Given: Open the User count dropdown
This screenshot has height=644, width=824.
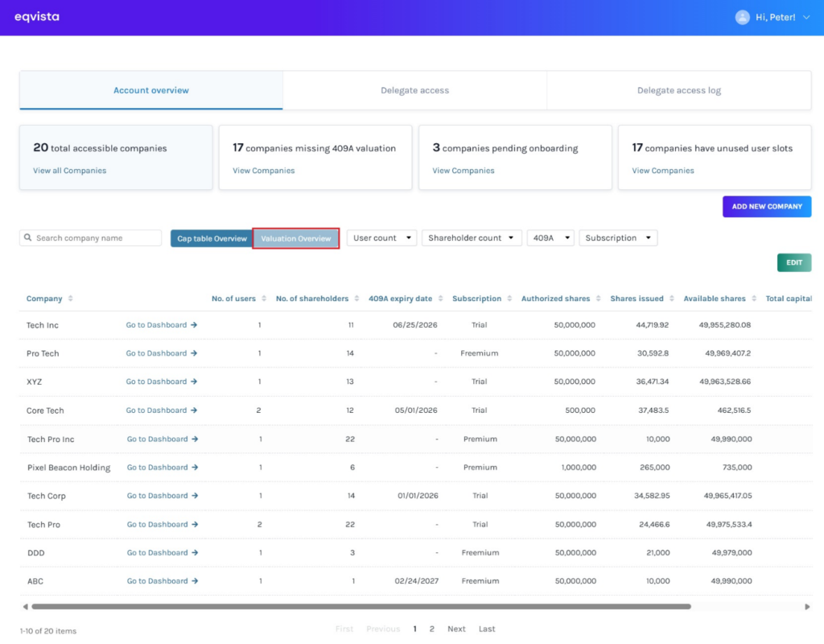Looking at the screenshot, I should click(x=381, y=238).
